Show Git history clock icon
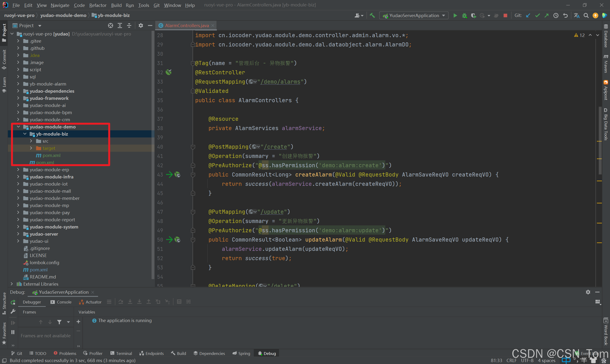The image size is (610, 364). pos(556,15)
